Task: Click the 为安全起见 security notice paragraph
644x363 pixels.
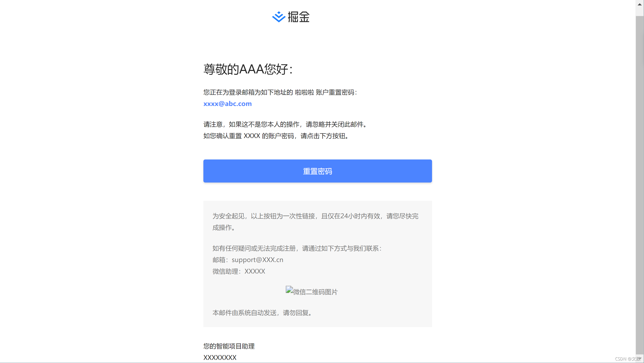Action: [x=316, y=222]
